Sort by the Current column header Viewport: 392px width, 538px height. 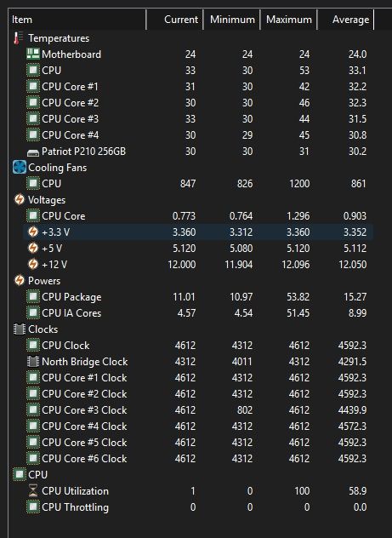(175, 20)
